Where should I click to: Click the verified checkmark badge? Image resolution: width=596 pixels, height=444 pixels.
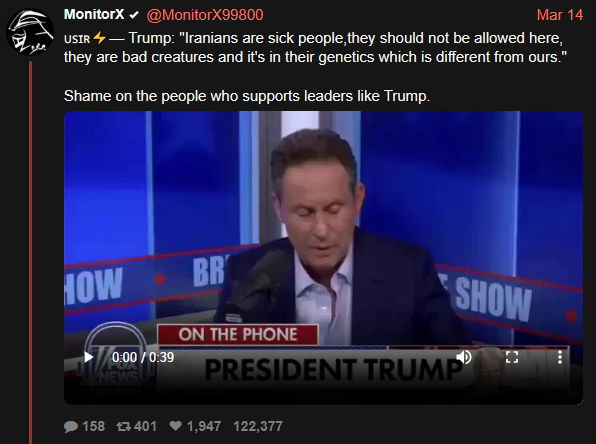tap(134, 15)
